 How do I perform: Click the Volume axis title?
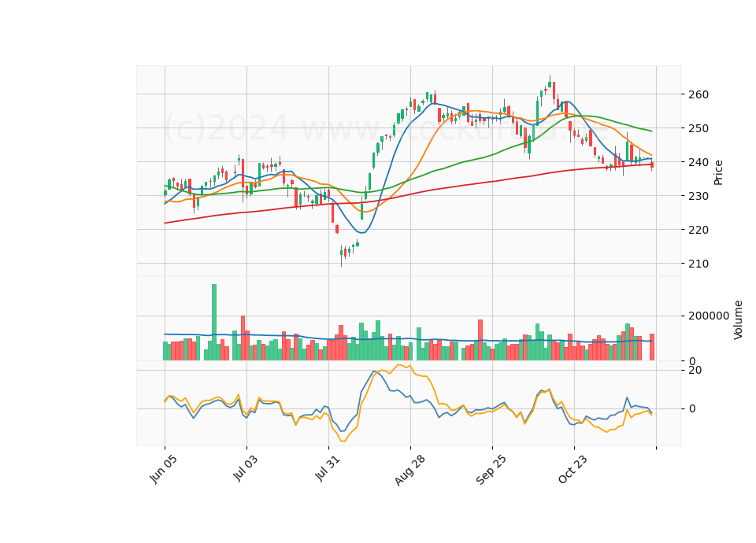(x=738, y=320)
